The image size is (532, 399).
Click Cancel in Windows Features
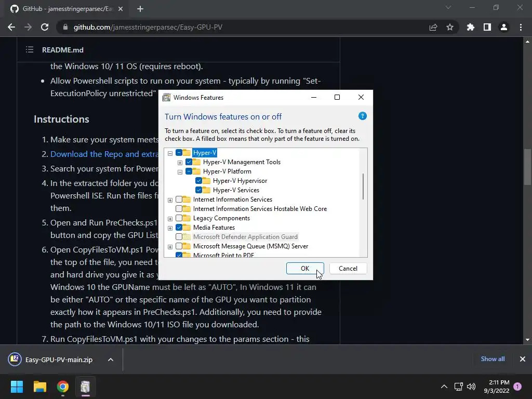click(348, 269)
